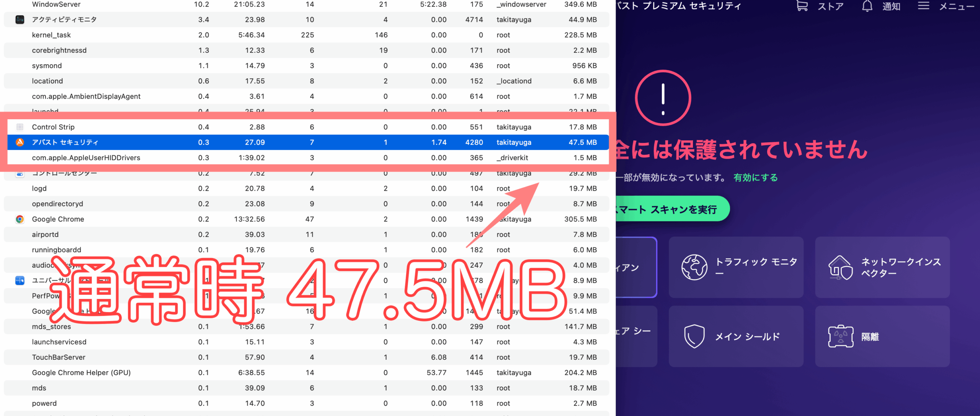Screen dimensions: 980x416
Task: Select the Google Chrome Helper (GPU) row
Action: coord(306,372)
